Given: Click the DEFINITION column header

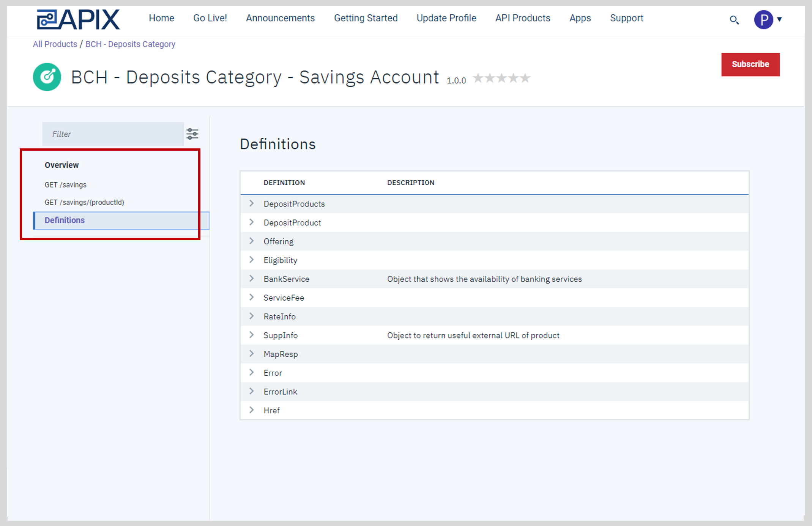Looking at the screenshot, I should click(284, 183).
